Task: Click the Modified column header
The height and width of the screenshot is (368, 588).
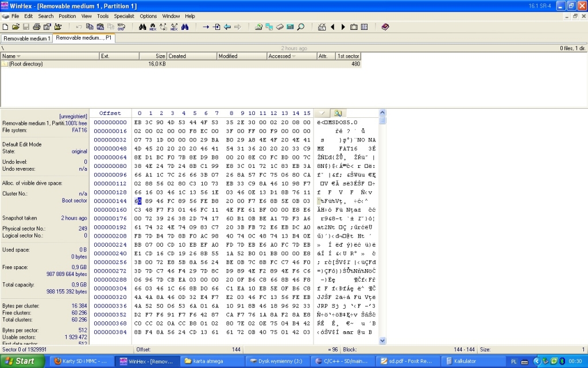Action: (242, 56)
